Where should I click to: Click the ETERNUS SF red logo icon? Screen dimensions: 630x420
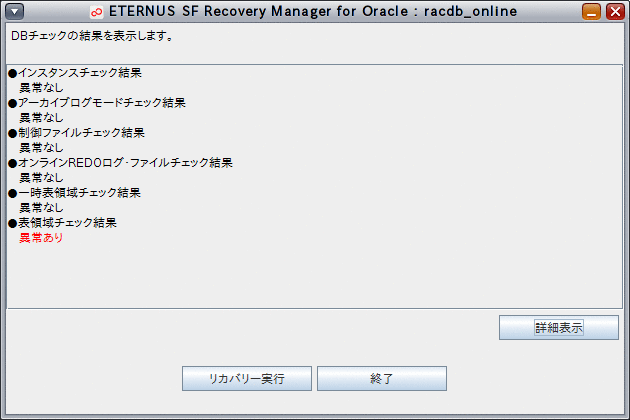tap(96, 12)
